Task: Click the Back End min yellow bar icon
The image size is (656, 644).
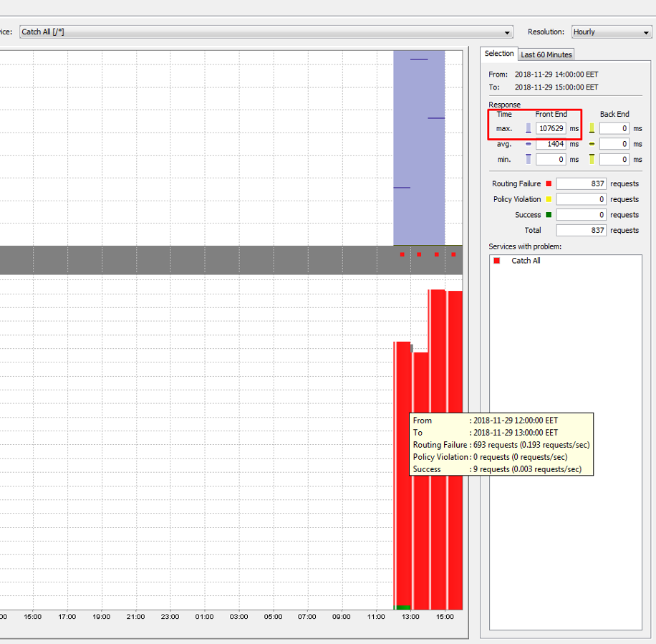Action: pyautogui.click(x=592, y=159)
